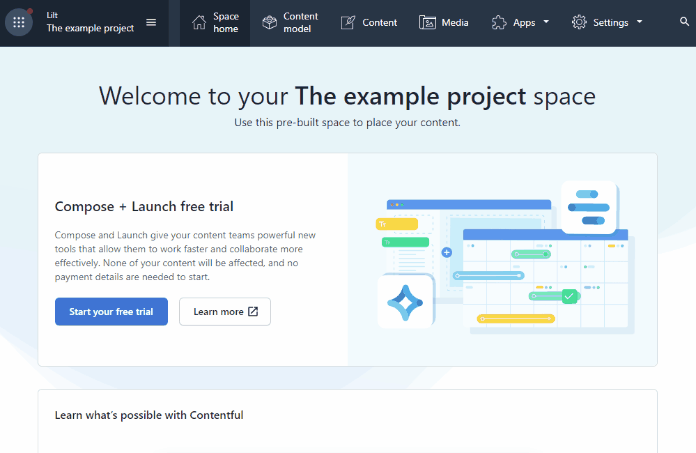
Task: Open the Settings menu
Action: pyautogui.click(x=607, y=23)
